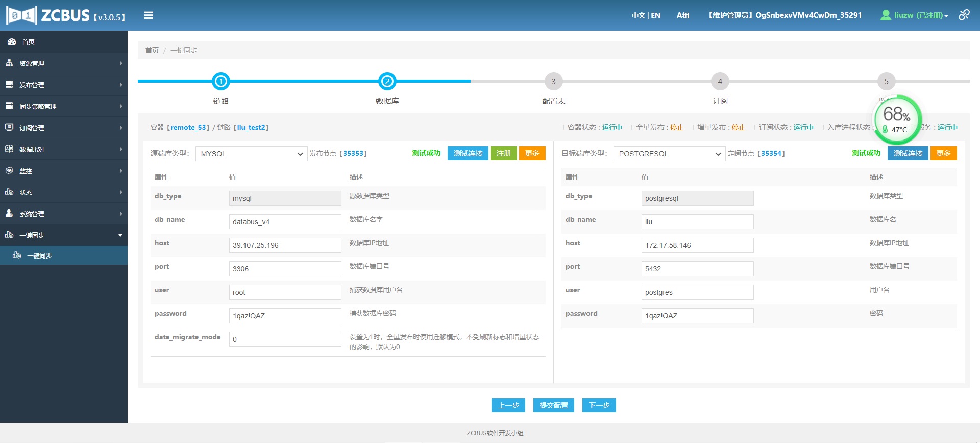Expand the 发布管理 sidebar menu
This screenshot has height=443, width=980.
click(x=64, y=85)
